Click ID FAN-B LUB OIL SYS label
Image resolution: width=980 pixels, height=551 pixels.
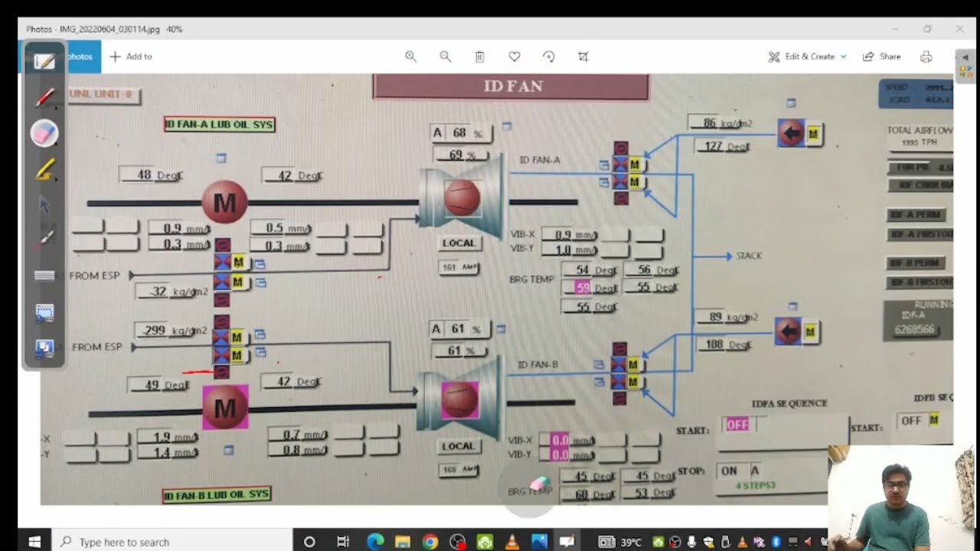(x=217, y=495)
